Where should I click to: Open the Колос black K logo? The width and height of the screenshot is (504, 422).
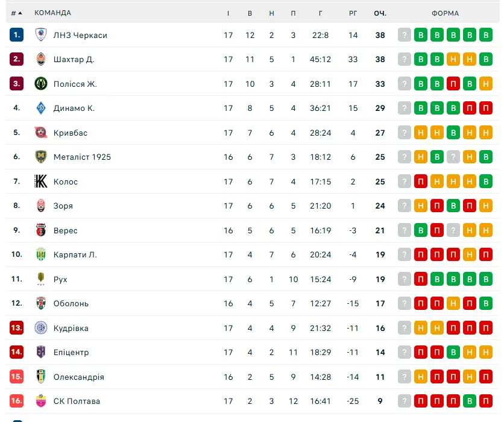[x=41, y=181]
